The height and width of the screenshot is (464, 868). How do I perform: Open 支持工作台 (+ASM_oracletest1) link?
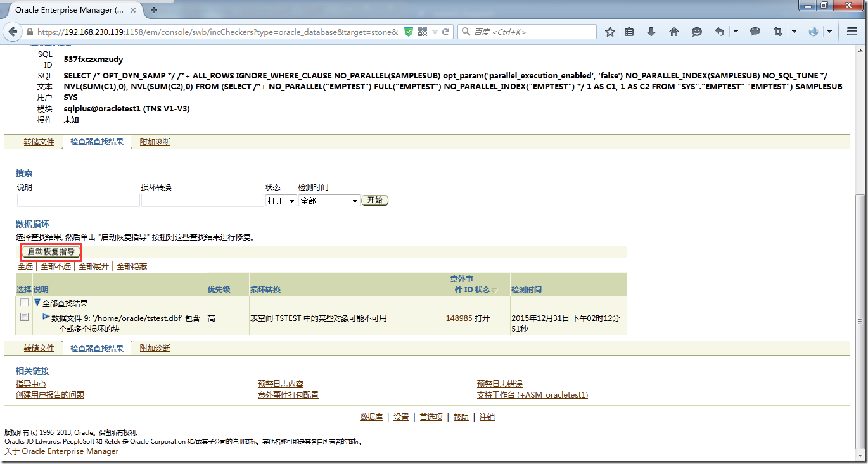(532, 395)
